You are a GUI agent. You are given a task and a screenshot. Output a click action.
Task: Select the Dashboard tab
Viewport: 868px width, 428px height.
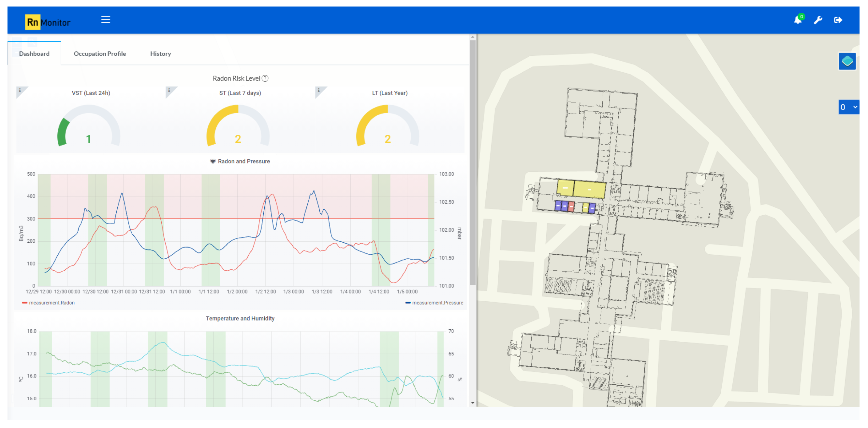(34, 54)
